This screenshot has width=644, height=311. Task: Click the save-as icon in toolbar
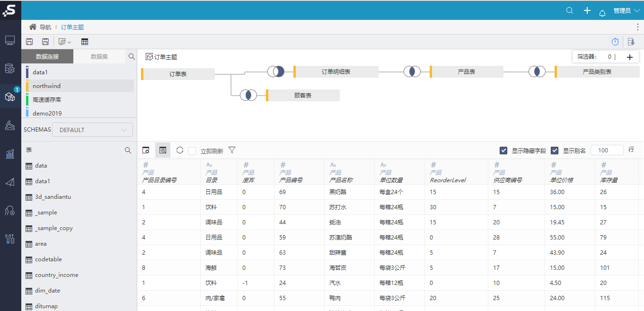(x=45, y=42)
